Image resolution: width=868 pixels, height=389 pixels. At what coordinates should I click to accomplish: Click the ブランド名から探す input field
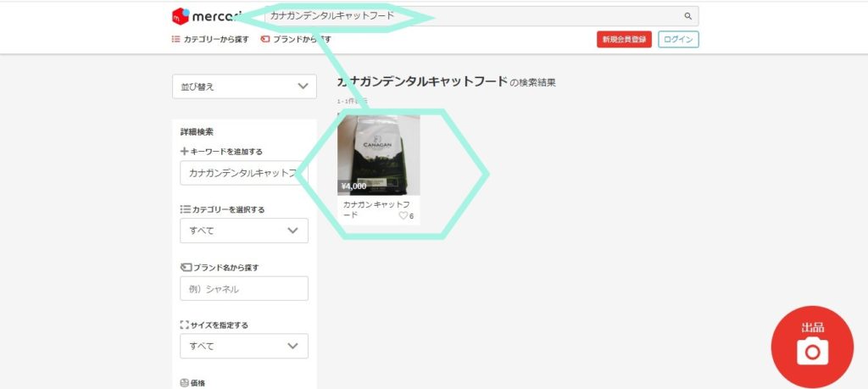(x=244, y=288)
